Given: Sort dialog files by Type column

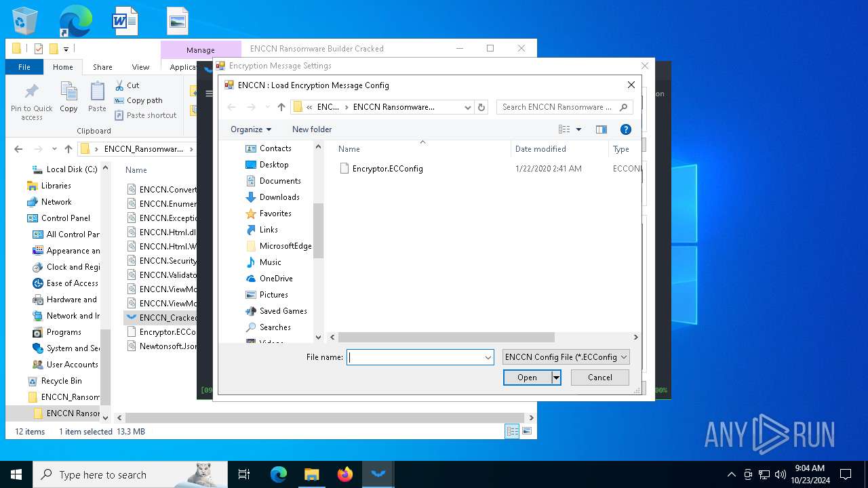Looking at the screenshot, I should [x=621, y=149].
